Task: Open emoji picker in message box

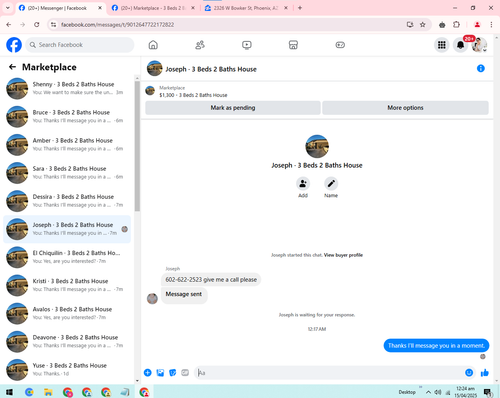Action: tap(469, 373)
